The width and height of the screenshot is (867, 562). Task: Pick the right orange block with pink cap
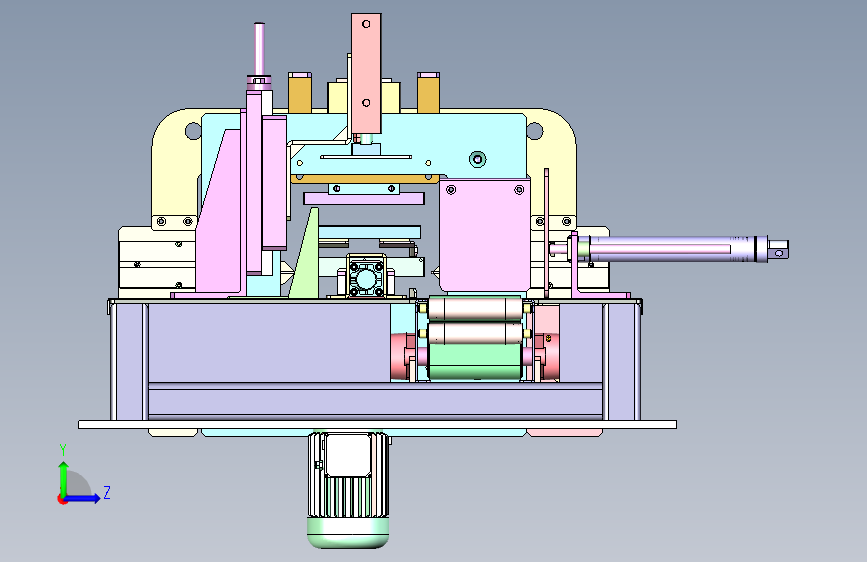429,92
